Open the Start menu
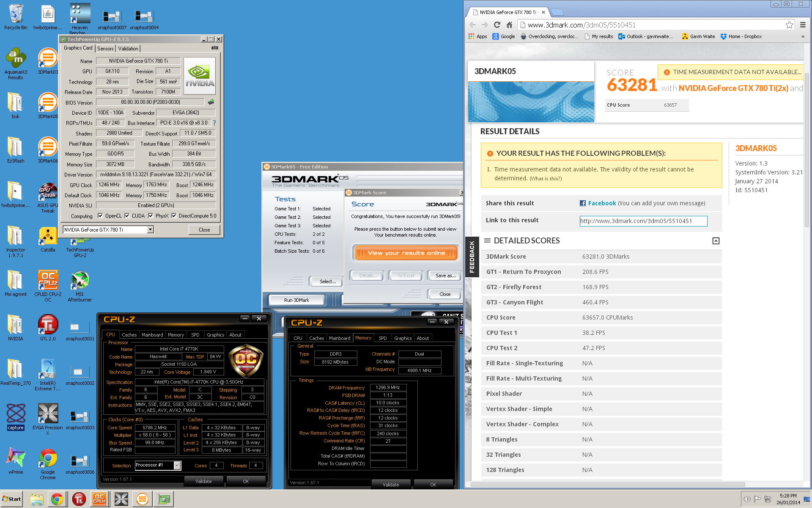The height and width of the screenshot is (508, 812). 11,499
